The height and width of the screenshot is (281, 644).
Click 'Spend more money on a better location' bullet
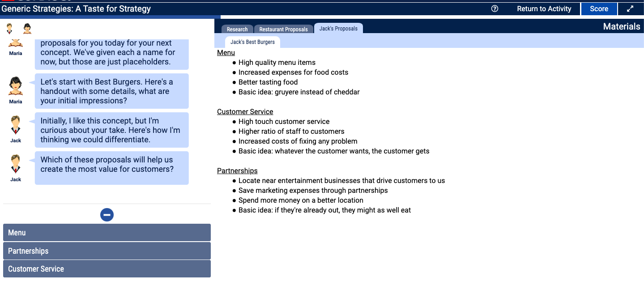[x=301, y=200]
